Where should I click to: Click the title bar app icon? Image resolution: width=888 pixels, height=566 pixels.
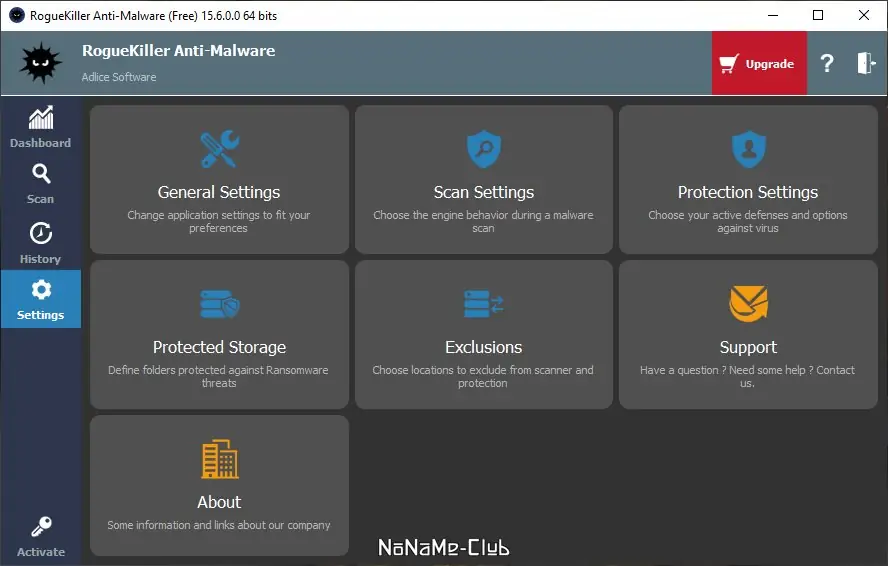click(x=16, y=15)
